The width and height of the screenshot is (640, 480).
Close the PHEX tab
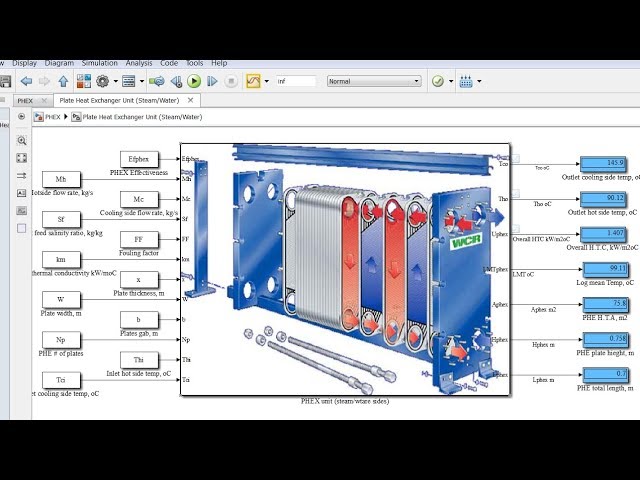pos(44,100)
